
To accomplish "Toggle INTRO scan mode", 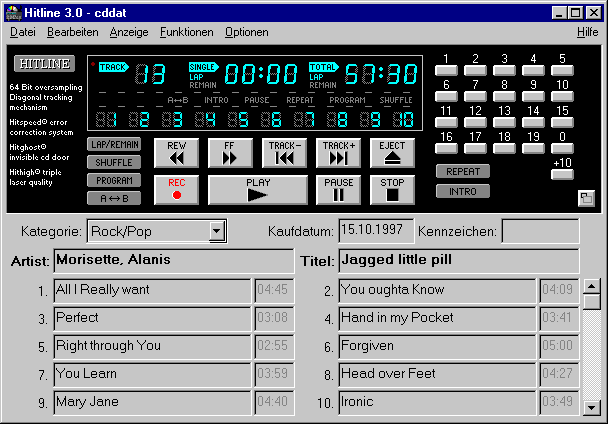I will [463, 191].
